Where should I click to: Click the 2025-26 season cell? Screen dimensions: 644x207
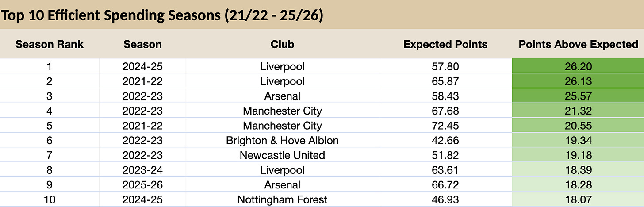[142, 185]
